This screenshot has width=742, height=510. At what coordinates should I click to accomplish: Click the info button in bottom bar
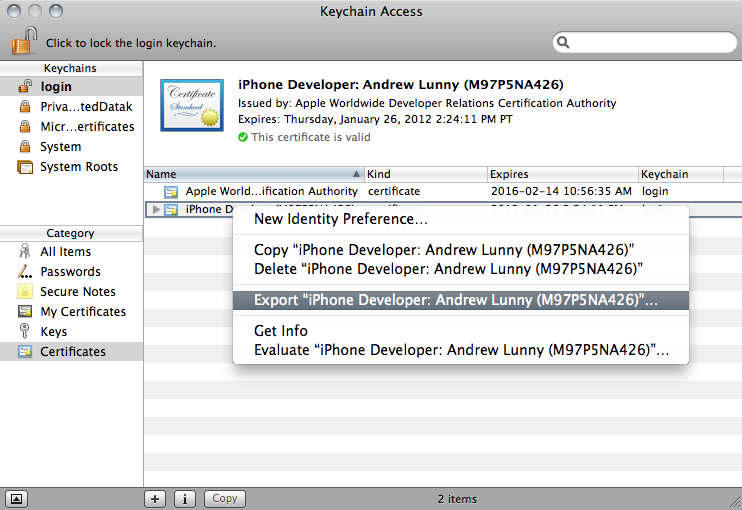click(x=185, y=498)
